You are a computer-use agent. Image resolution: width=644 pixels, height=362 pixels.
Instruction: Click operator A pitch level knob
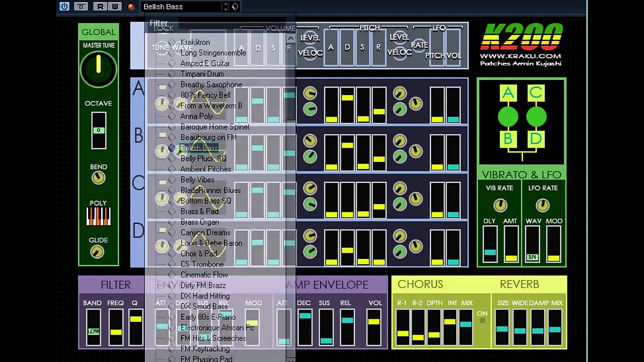[399, 93]
